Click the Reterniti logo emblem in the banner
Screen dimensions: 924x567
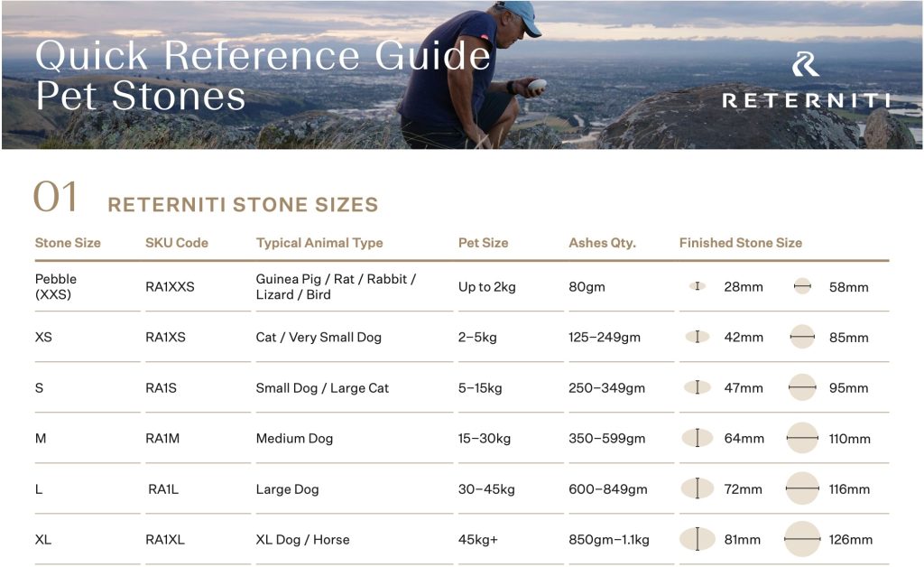pyautogui.click(x=805, y=64)
